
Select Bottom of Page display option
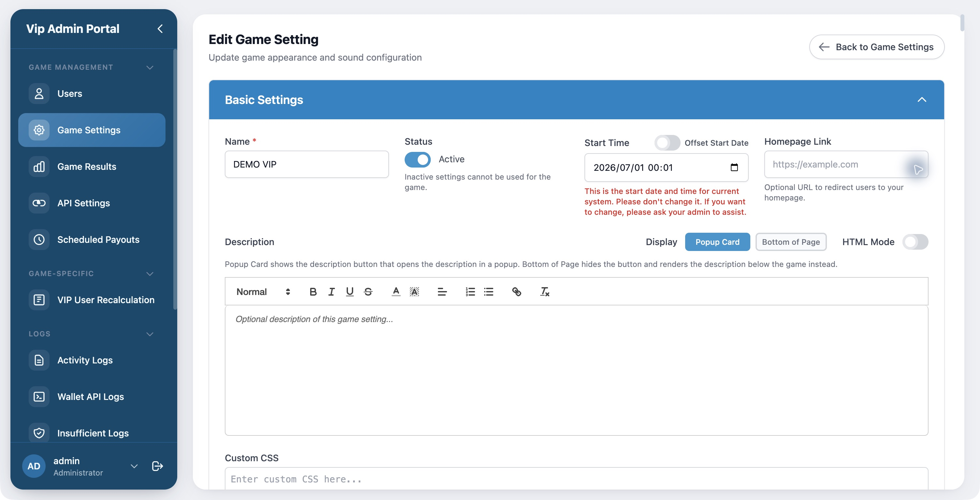click(x=790, y=242)
